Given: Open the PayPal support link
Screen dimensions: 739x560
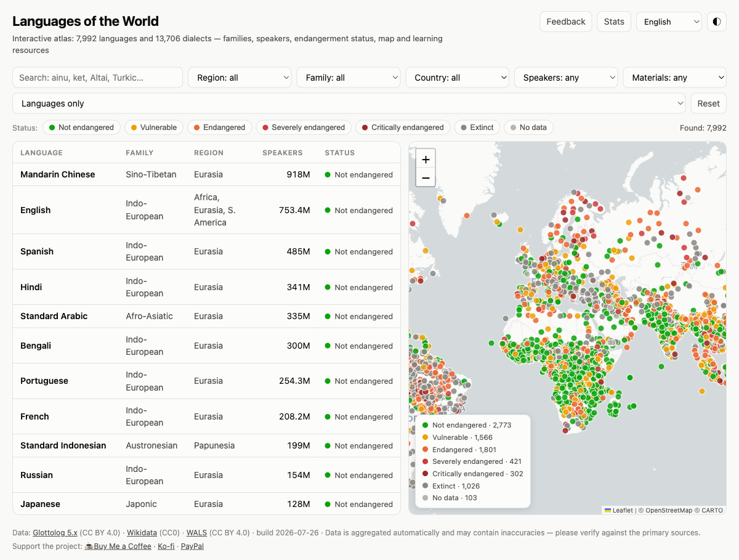Looking at the screenshot, I should (192, 546).
